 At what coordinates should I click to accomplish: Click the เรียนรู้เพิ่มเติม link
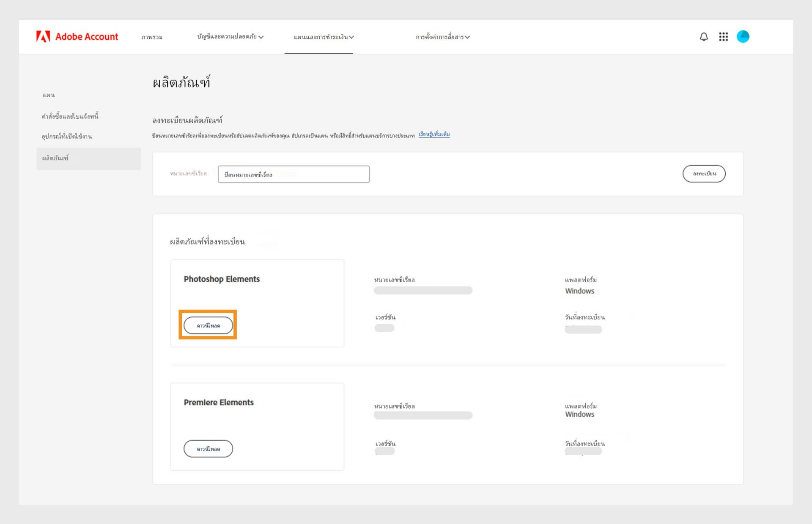434,134
